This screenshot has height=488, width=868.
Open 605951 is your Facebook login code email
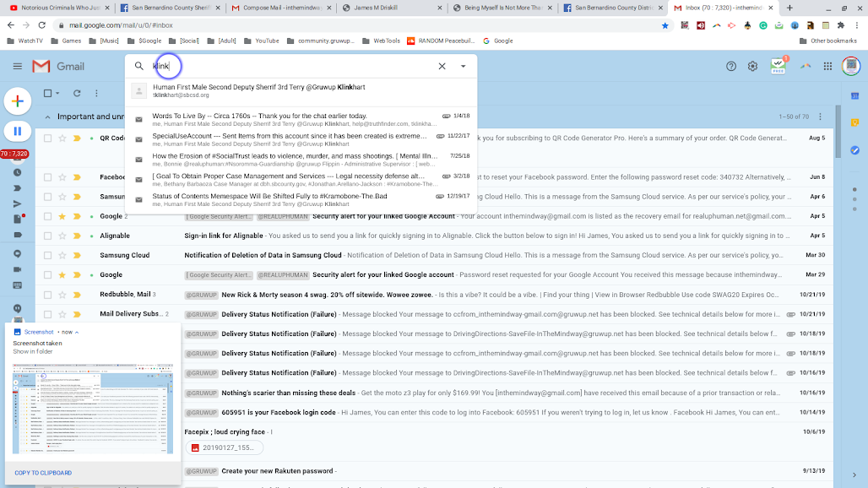[x=435, y=412]
